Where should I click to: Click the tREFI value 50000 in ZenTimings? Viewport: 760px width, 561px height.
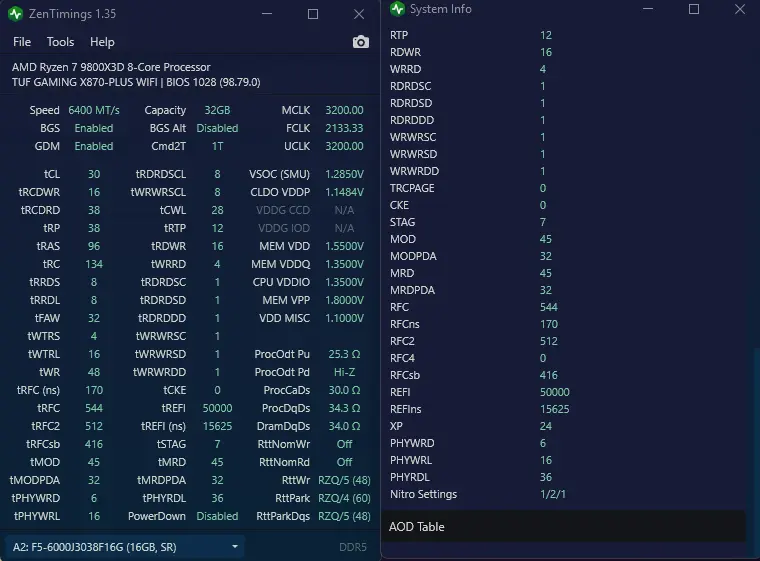(x=217, y=408)
